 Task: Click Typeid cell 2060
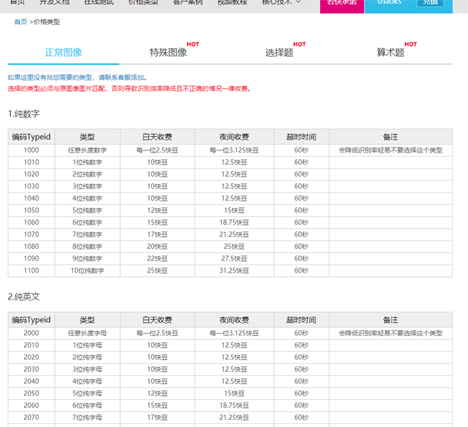[31, 405]
